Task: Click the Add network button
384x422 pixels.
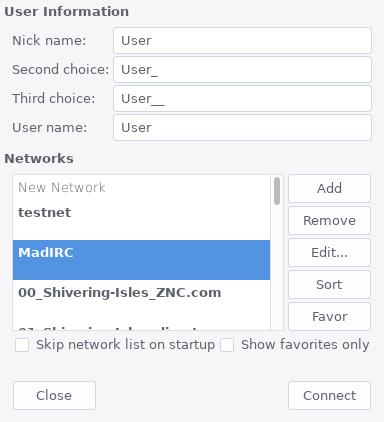Action: [x=329, y=188]
